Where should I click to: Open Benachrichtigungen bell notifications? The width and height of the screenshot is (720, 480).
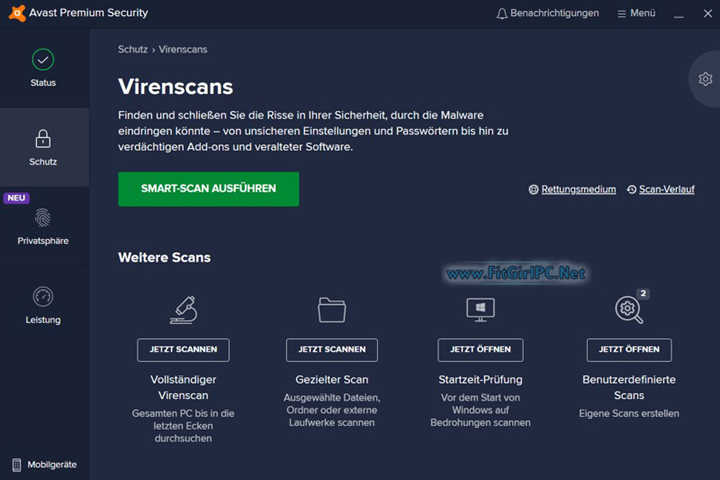(x=548, y=13)
